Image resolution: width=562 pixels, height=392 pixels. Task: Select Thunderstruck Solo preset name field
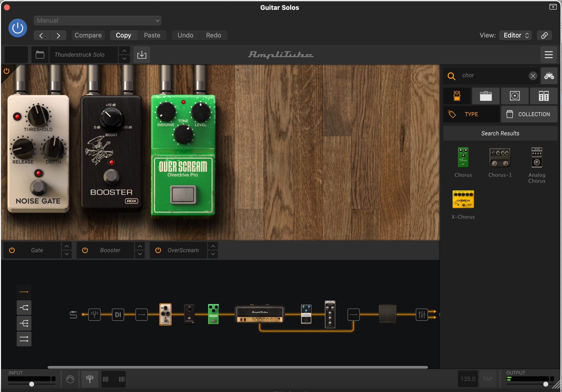[x=83, y=54]
